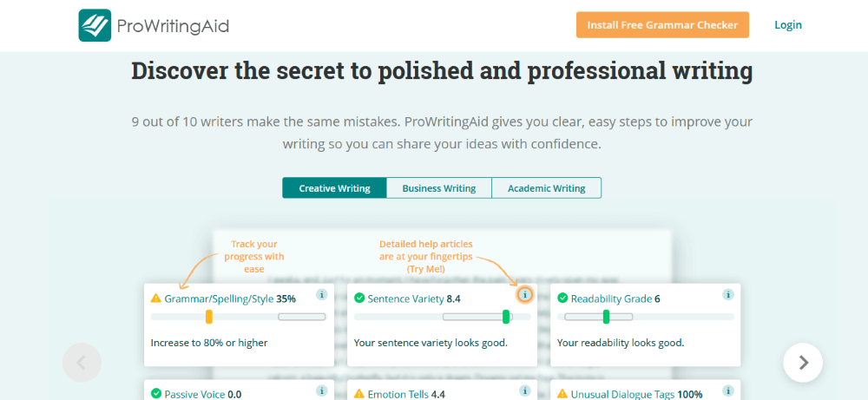Viewport: 868px width, 400px height.
Task: Click the 35% grammar score value
Action: tap(286, 299)
